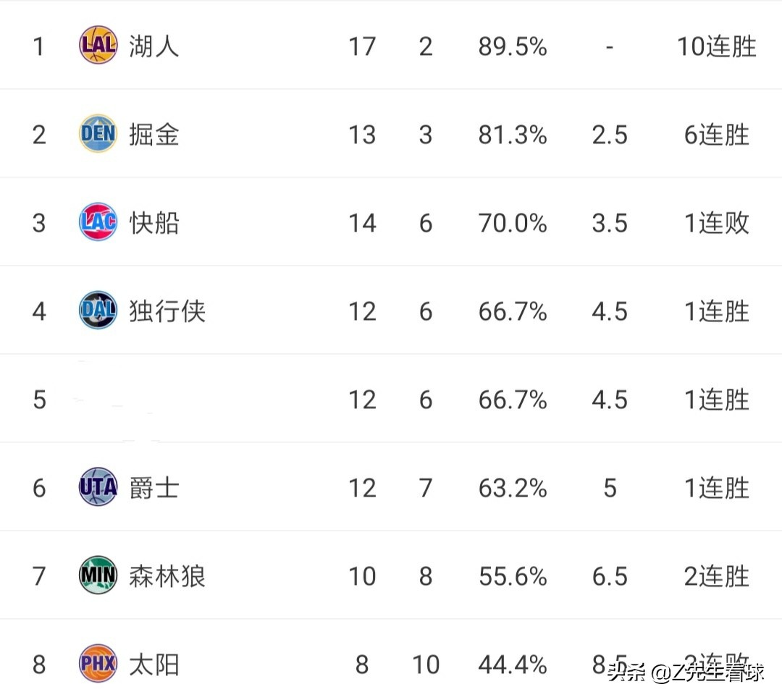Click the Timberwolves MIN team logo
The image size is (782, 700).
tap(98, 575)
